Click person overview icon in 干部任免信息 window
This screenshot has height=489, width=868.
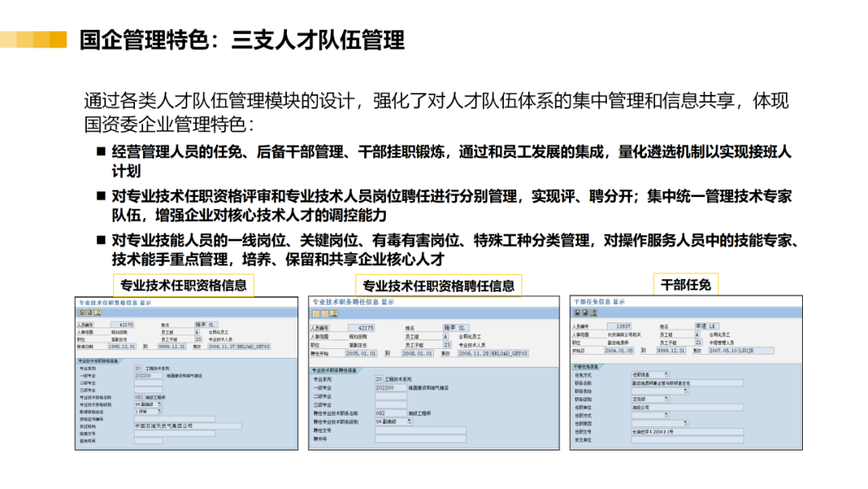594,313
